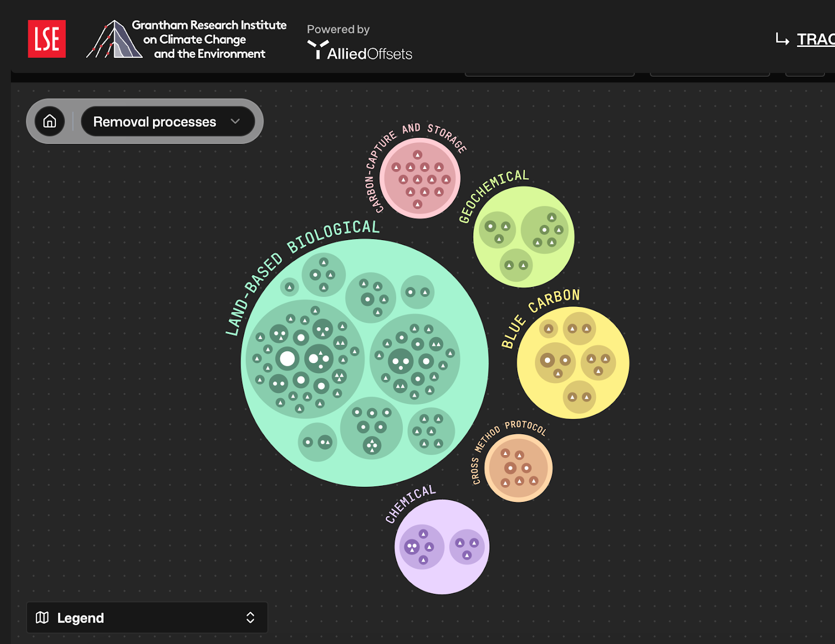This screenshot has width=835, height=644.
Task: Click the TRAC link at top right
Action: [x=815, y=40]
